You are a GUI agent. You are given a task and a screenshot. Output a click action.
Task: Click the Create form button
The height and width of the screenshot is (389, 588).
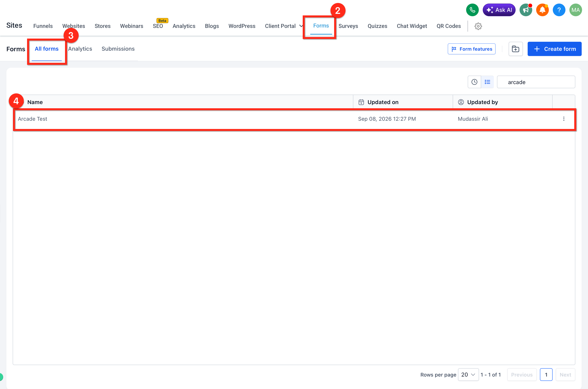[x=554, y=49]
